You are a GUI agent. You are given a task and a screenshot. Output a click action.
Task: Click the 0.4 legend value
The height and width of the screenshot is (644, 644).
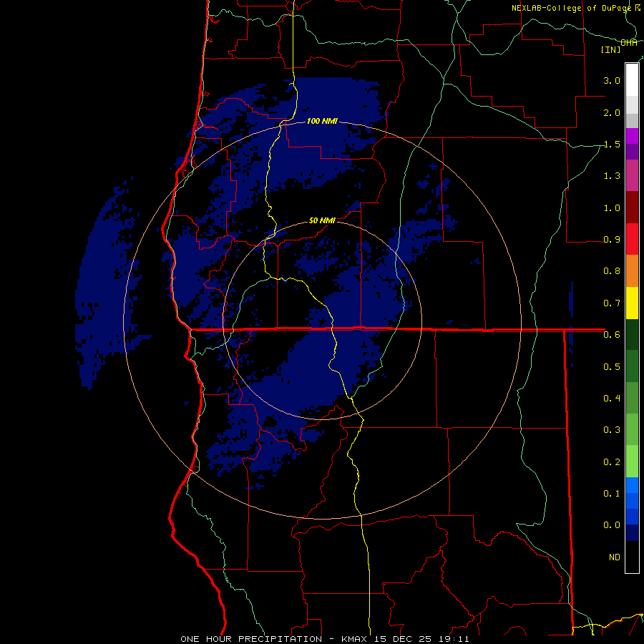point(612,398)
